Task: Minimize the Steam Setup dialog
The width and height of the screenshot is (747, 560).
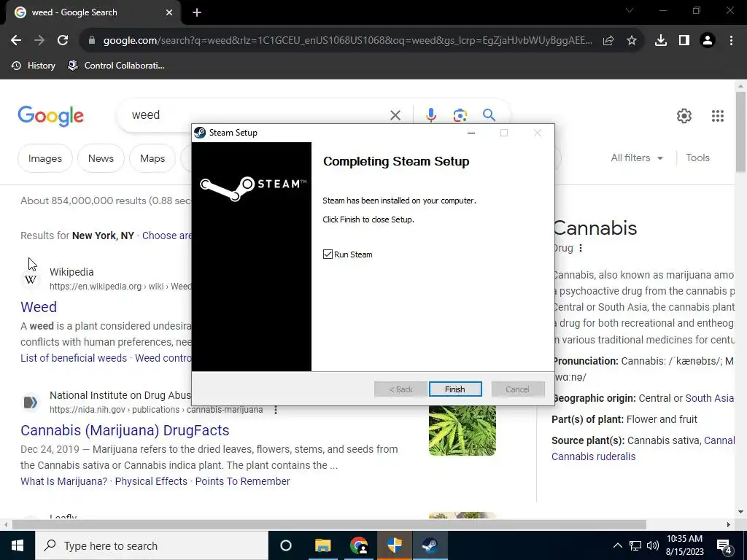Action: click(471, 133)
